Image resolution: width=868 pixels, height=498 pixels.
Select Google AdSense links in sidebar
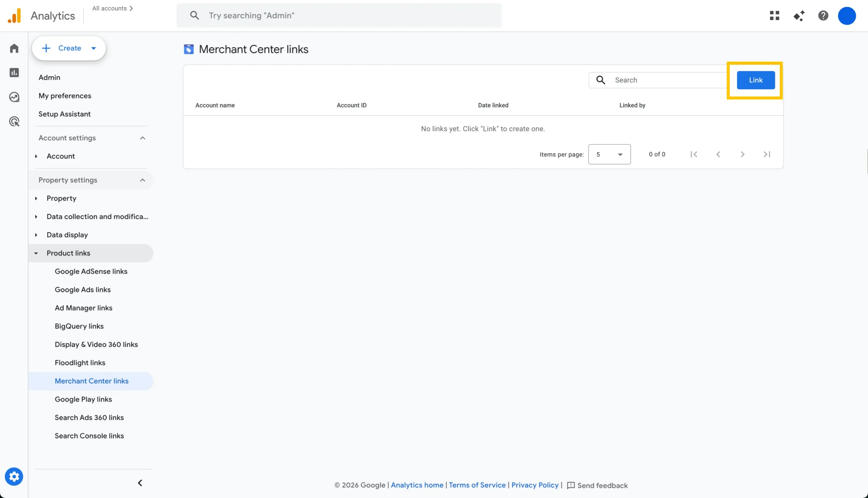coord(91,271)
